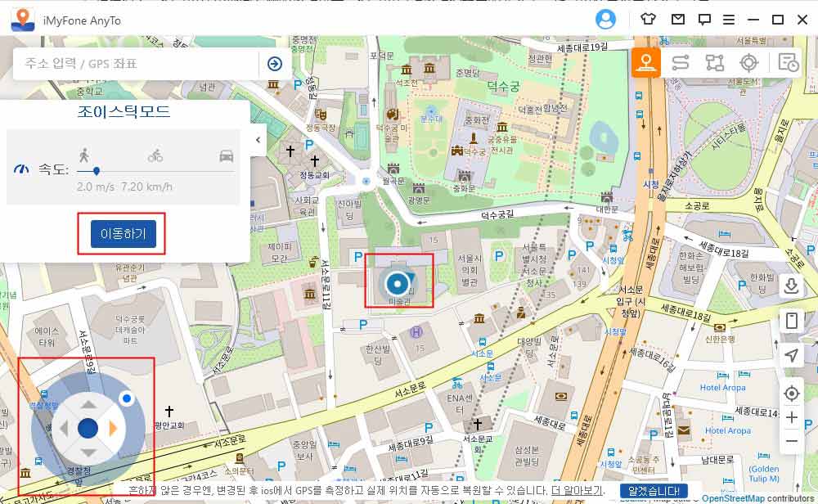Image resolution: width=818 pixels, height=504 pixels.
Task: Click the joystick down arrow
Action: tap(88, 452)
